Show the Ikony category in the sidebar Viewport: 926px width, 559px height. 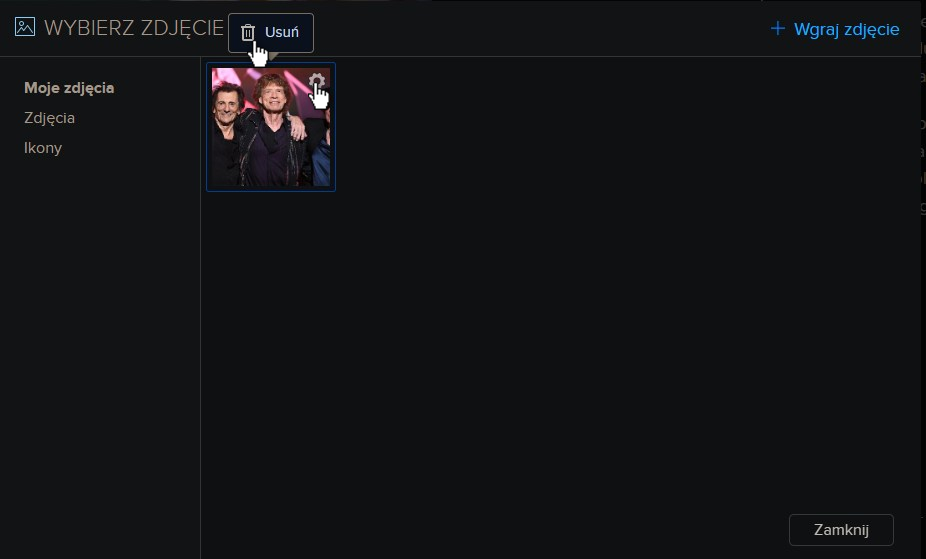[x=43, y=148]
